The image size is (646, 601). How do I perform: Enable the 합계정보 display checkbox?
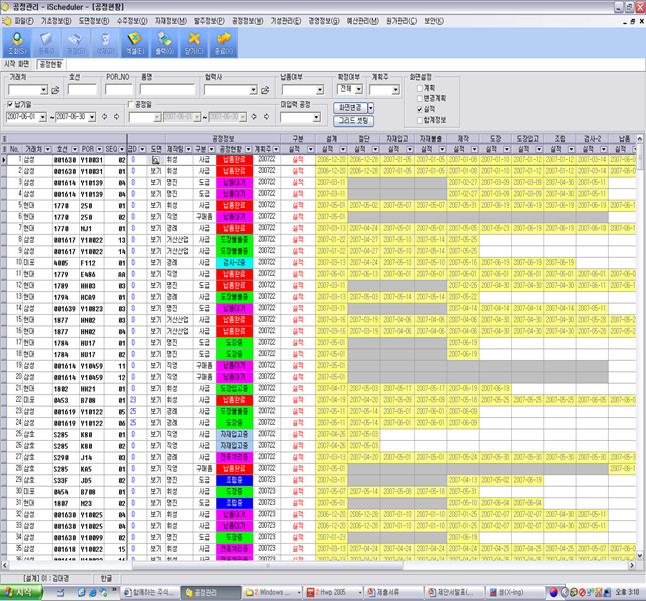click(420, 120)
